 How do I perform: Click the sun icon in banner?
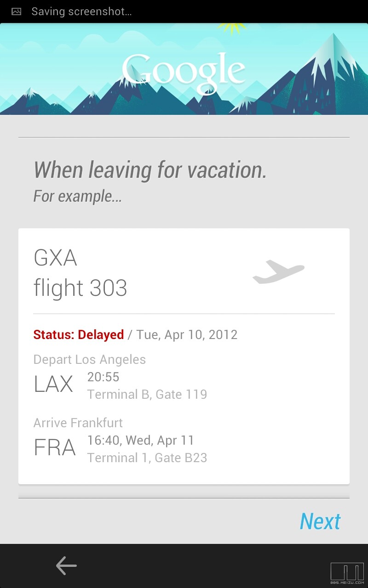coord(232,28)
